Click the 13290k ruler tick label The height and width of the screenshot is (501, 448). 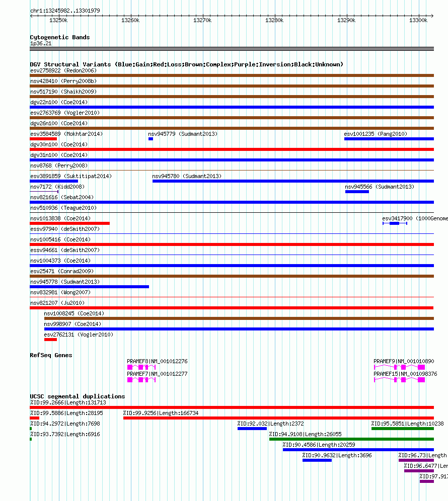pos(346,20)
